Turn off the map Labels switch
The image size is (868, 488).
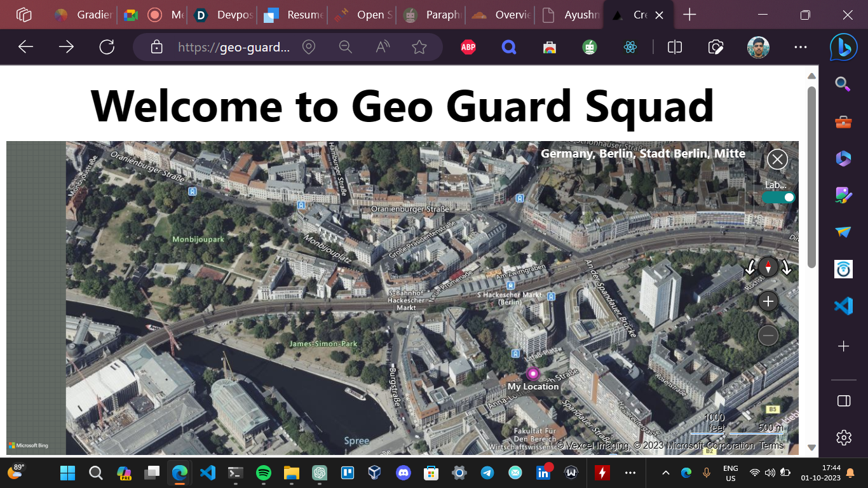coord(778,198)
